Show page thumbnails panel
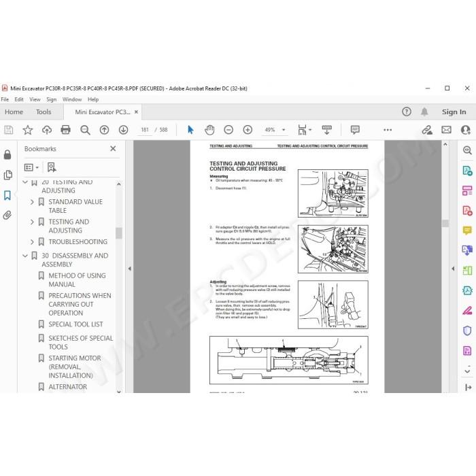 [7, 175]
